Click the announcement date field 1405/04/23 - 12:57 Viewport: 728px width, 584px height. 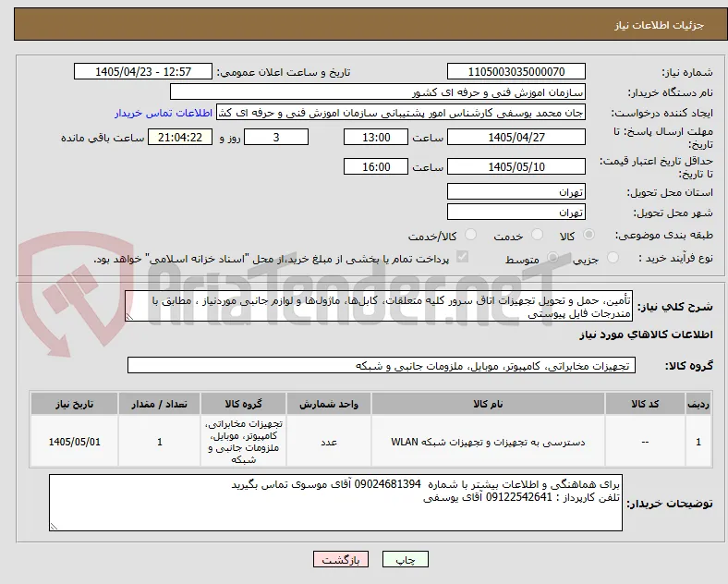[143, 71]
